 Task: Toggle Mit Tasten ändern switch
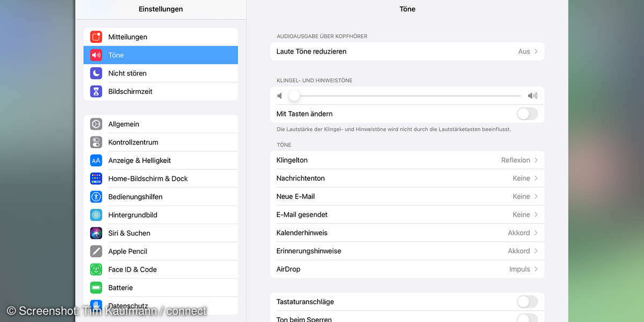pyautogui.click(x=527, y=114)
